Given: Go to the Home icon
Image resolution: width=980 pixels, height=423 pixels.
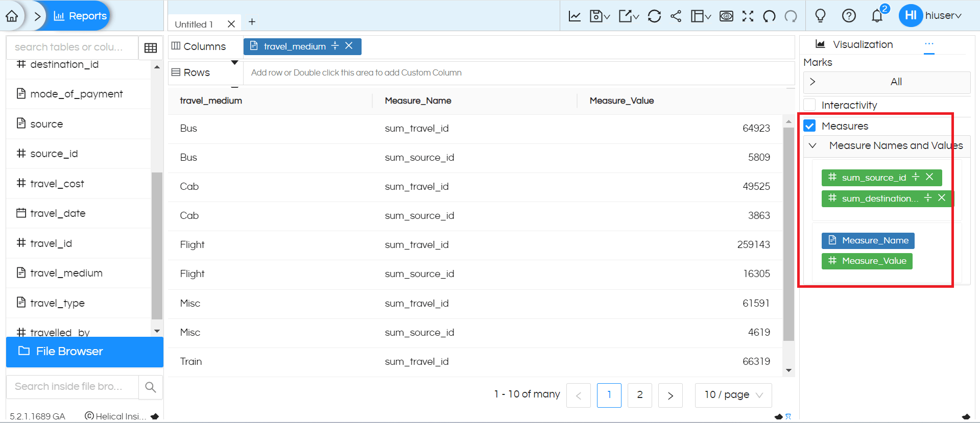Looking at the screenshot, I should click(x=12, y=16).
